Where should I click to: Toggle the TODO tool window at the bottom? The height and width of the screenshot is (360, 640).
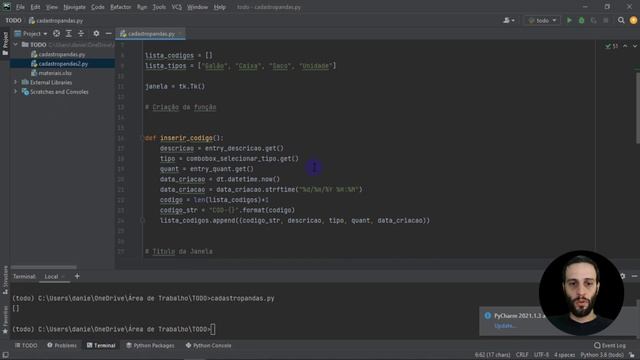click(26, 345)
